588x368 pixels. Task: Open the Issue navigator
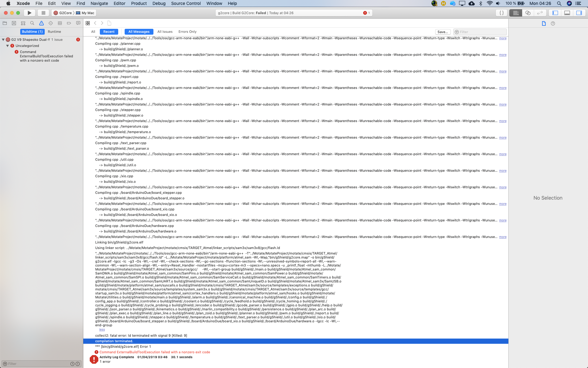[x=41, y=23]
